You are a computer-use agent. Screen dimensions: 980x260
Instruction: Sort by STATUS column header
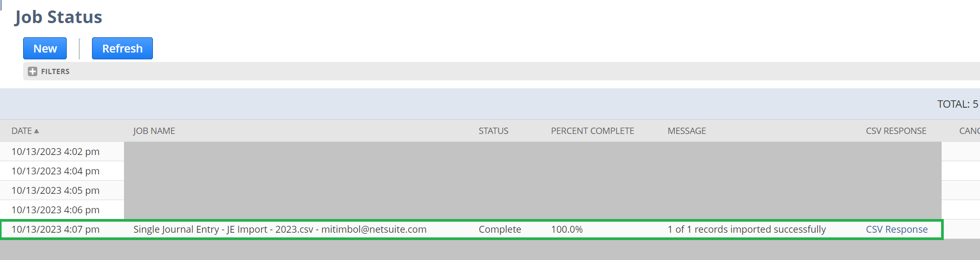click(493, 131)
